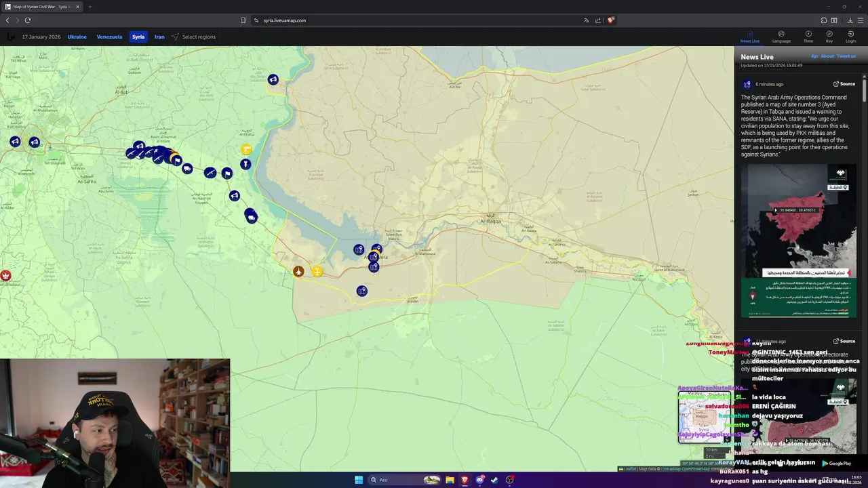Open File Explorer from the taskbar

coord(449,480)
